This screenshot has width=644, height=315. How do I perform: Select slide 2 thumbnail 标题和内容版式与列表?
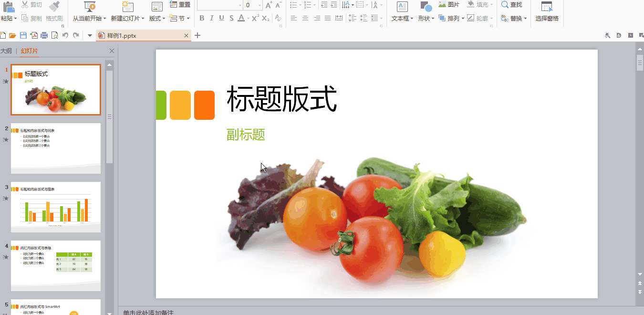(56, 148)
